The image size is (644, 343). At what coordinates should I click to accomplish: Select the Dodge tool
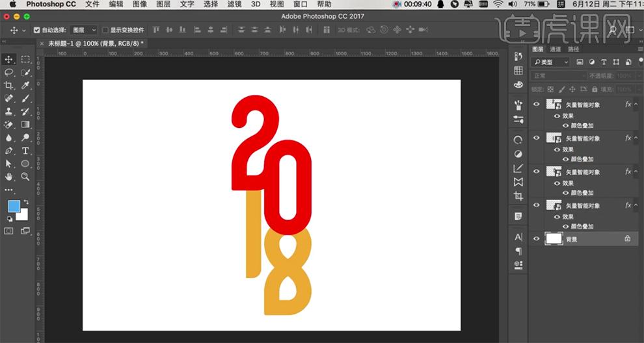pyautogui.click(x=25, y=138)
